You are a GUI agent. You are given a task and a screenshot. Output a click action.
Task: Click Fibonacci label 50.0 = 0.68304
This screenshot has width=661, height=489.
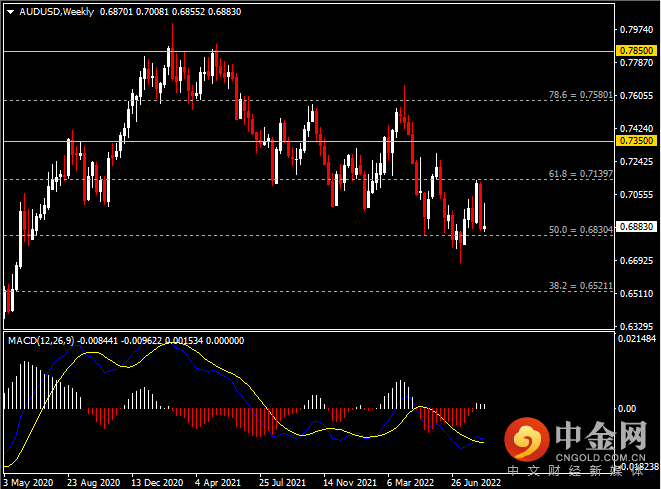(580, 230)
